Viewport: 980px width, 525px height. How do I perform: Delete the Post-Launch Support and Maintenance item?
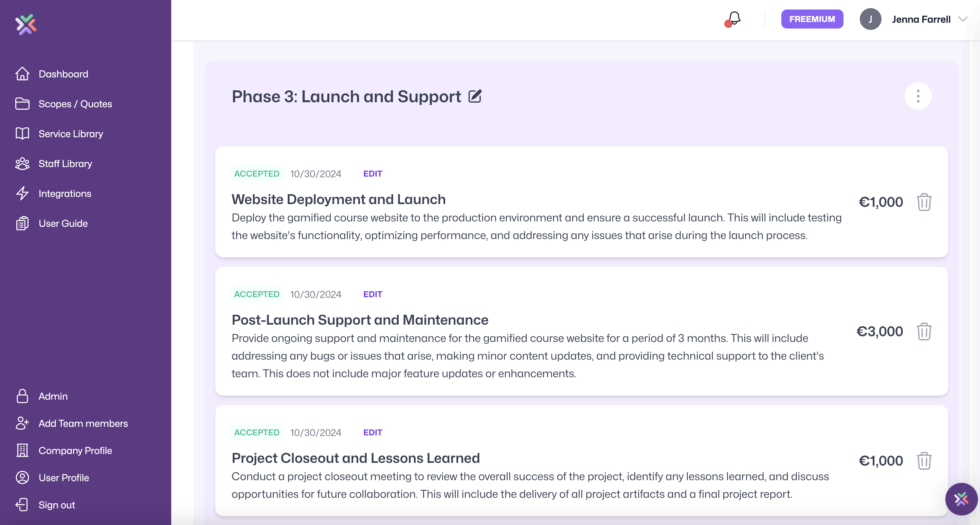tap(924, 331)
